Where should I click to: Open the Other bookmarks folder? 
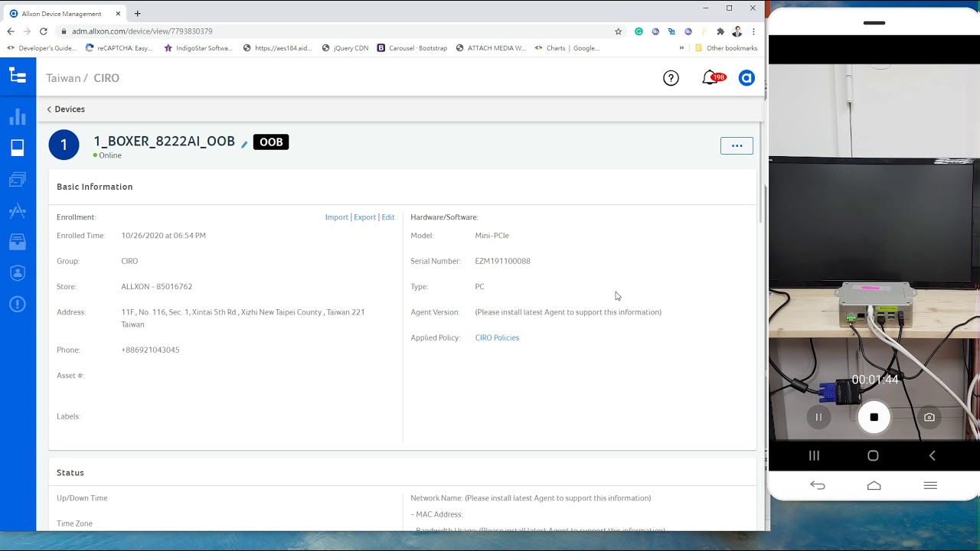click(726, 48)
